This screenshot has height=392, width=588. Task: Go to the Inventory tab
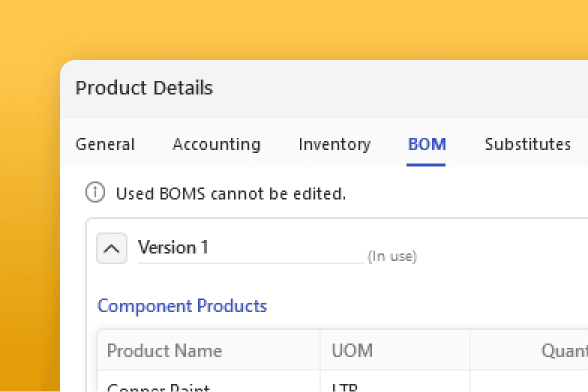(334, 144)
